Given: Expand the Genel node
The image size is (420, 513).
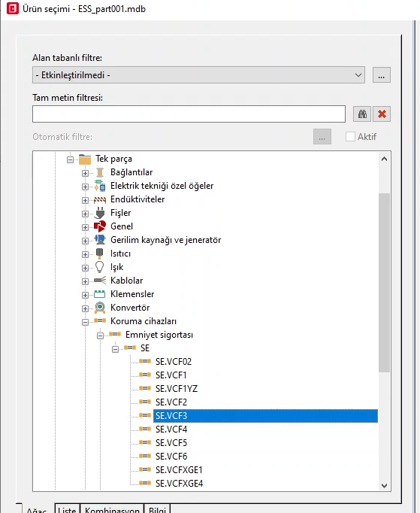Looking at the screenshot, I should click(x=85, y=227).
